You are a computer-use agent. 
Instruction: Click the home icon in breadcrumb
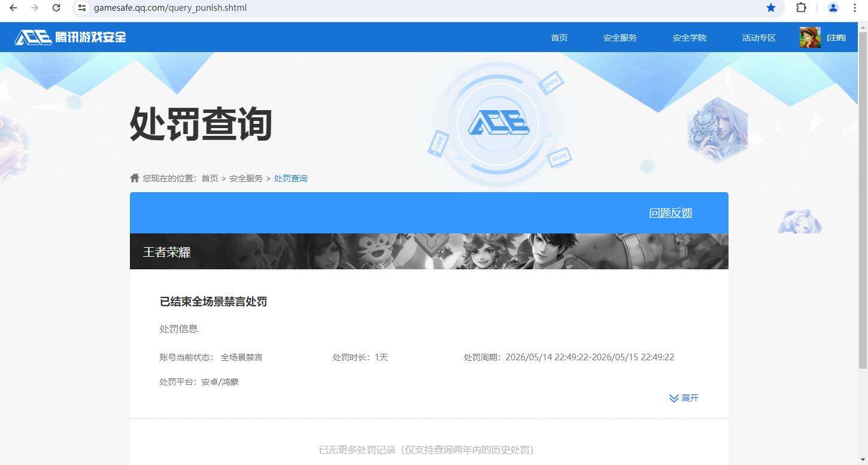coord(135,178)
